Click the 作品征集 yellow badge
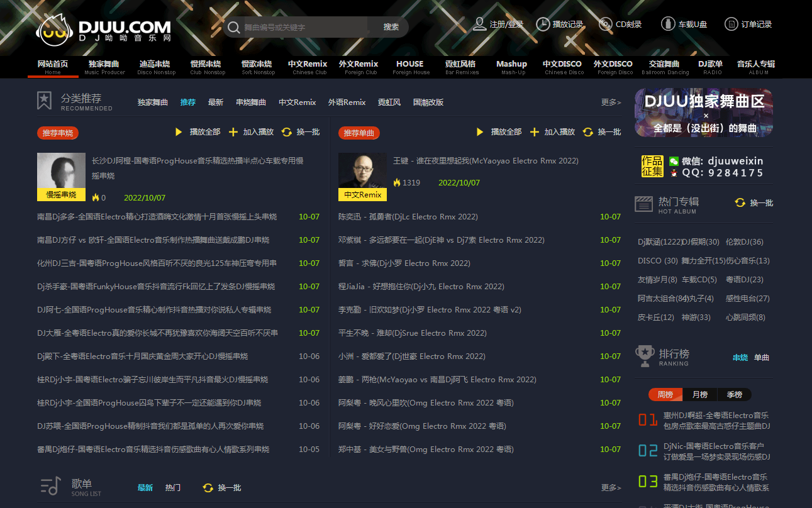This screenshot has width=812, height=508. [652, 167]
